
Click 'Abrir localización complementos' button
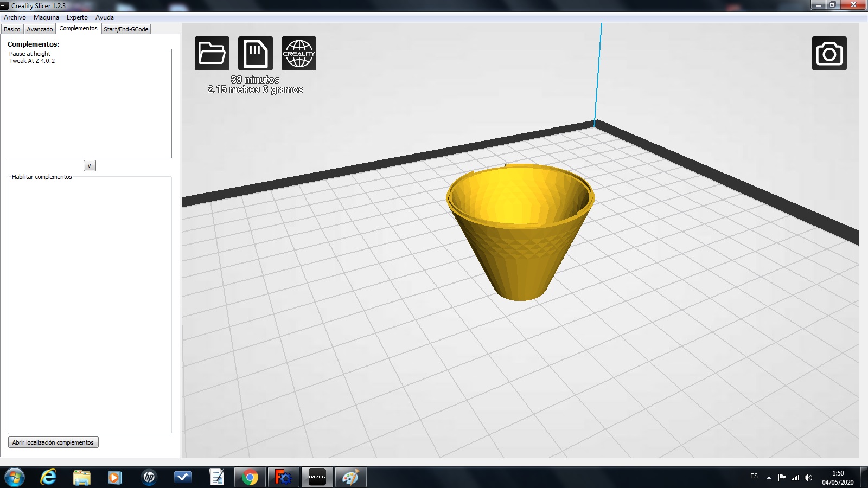point(53,442)
